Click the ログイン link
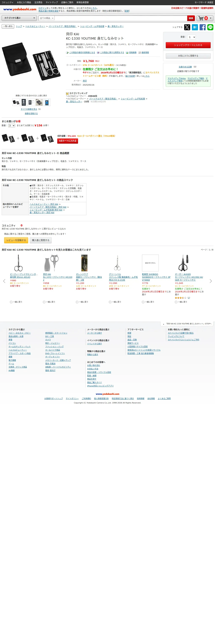This screenshot has height=644, width=215. [42, 8]
